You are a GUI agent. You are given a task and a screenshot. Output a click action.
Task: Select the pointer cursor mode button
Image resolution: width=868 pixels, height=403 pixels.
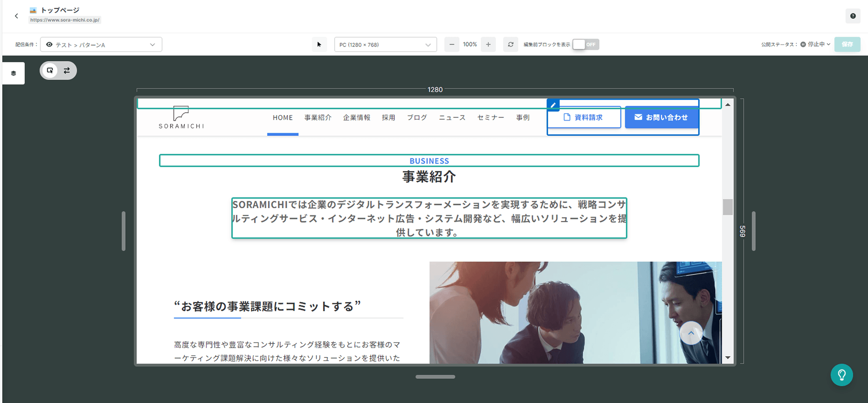coord(319,45)
